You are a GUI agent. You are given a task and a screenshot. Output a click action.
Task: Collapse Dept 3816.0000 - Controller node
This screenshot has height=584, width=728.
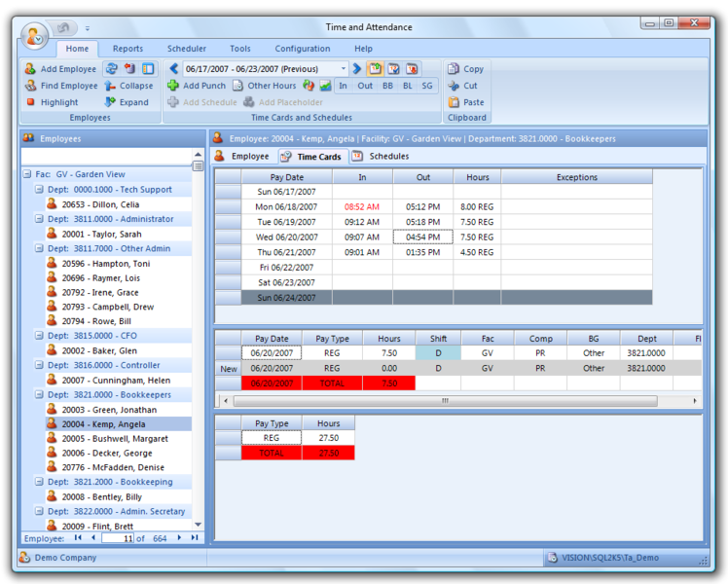(39, 365)
